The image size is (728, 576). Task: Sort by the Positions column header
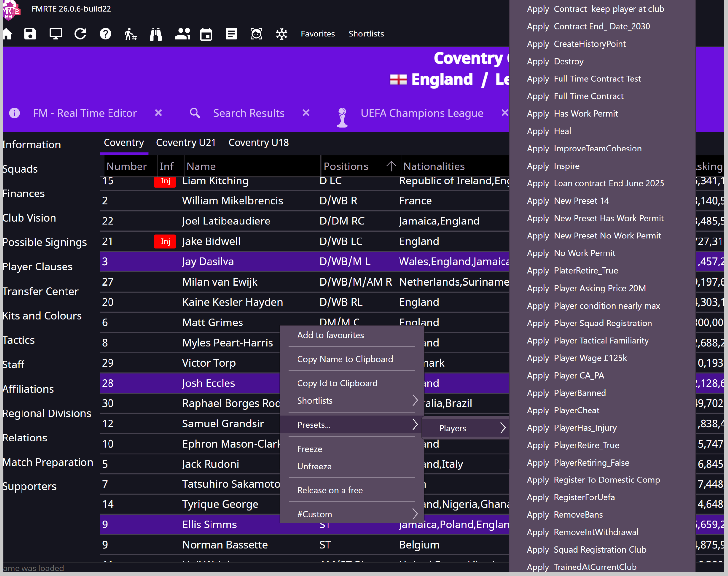coord(346,166)
